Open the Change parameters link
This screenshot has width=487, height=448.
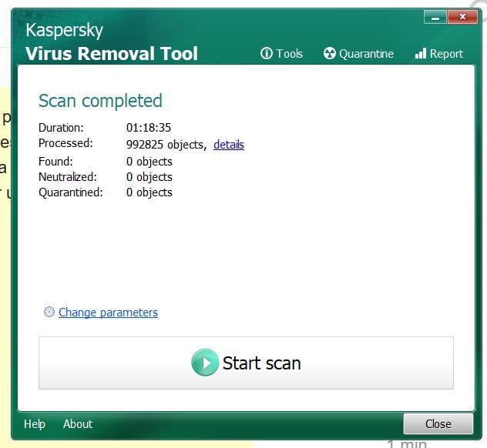pos(108,313)
